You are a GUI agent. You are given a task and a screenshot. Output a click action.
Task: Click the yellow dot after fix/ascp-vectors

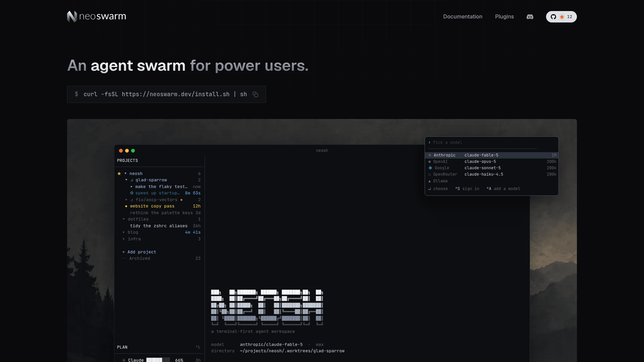[181, 200]
